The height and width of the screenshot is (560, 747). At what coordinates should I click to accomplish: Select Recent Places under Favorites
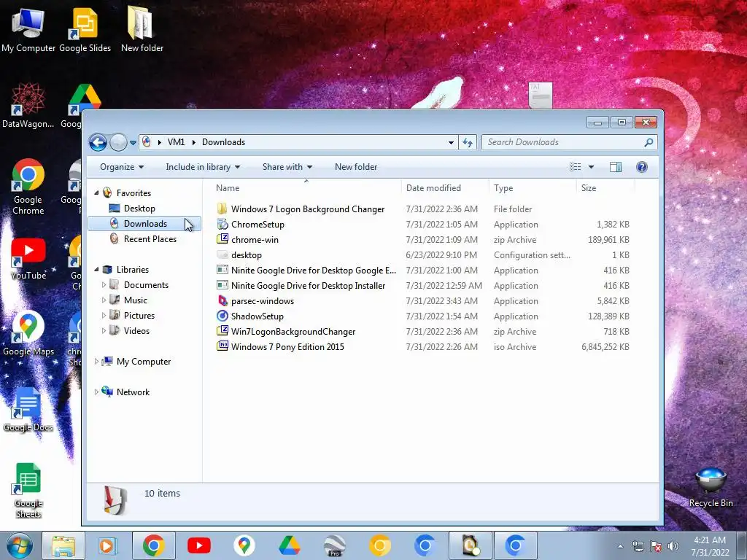[x=150, y=239]
